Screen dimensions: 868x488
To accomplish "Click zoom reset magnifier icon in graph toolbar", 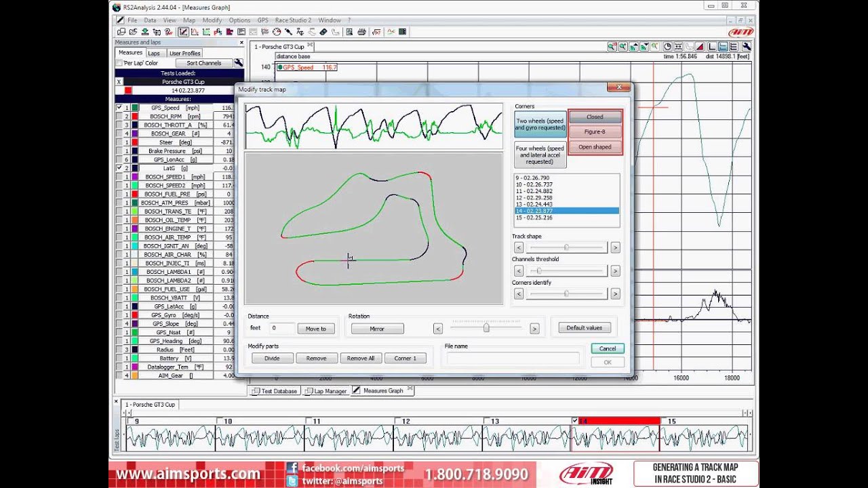I will [x=612, y=47].
